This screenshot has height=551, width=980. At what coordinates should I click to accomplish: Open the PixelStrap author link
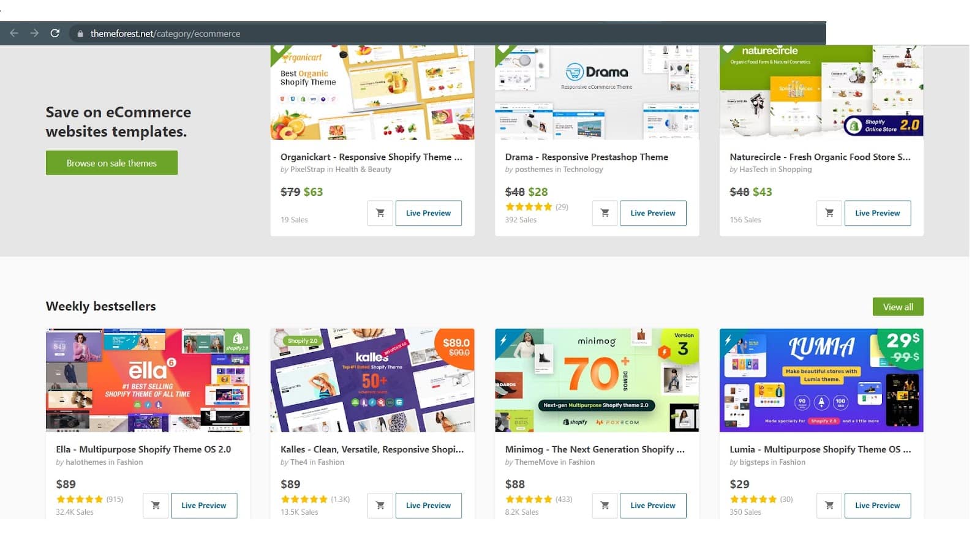(307, 170)
